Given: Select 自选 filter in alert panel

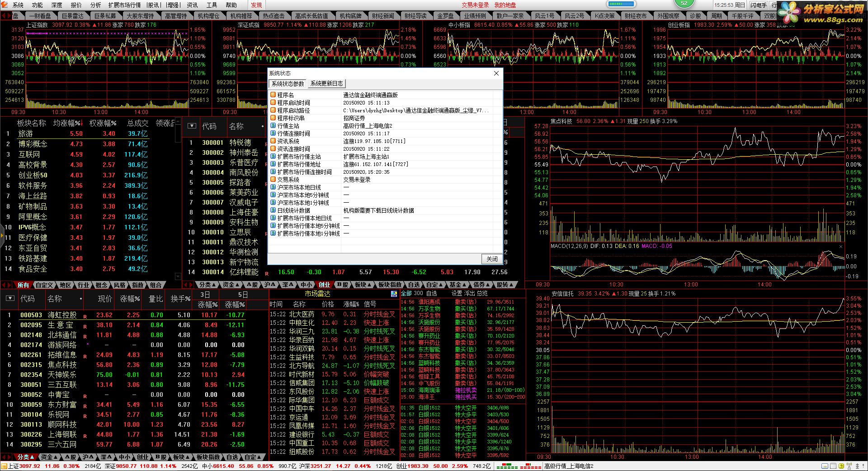Looking at the screenshot, I should pyautogui.click(x=432, y=293).
